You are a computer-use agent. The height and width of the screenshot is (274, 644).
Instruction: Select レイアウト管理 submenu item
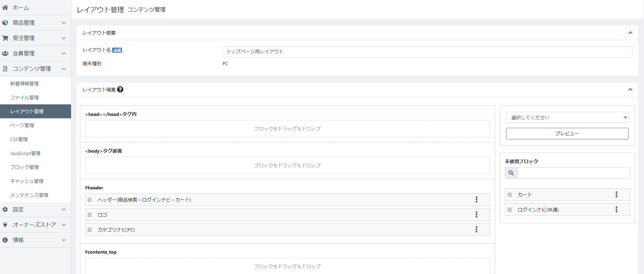(35, 111)
